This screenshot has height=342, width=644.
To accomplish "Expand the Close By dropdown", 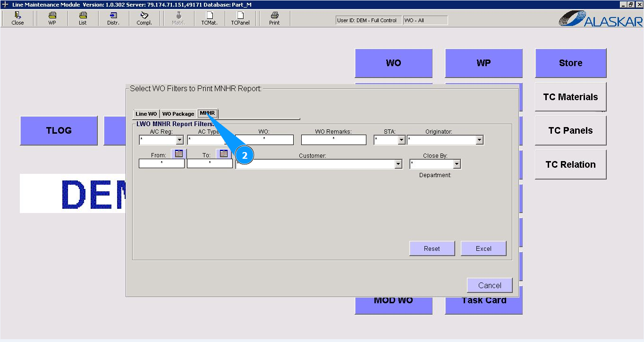I will point(457,164).
